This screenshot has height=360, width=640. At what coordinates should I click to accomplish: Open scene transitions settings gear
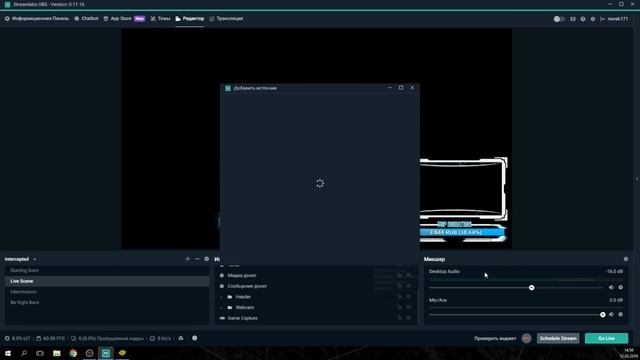coord(207,259)
